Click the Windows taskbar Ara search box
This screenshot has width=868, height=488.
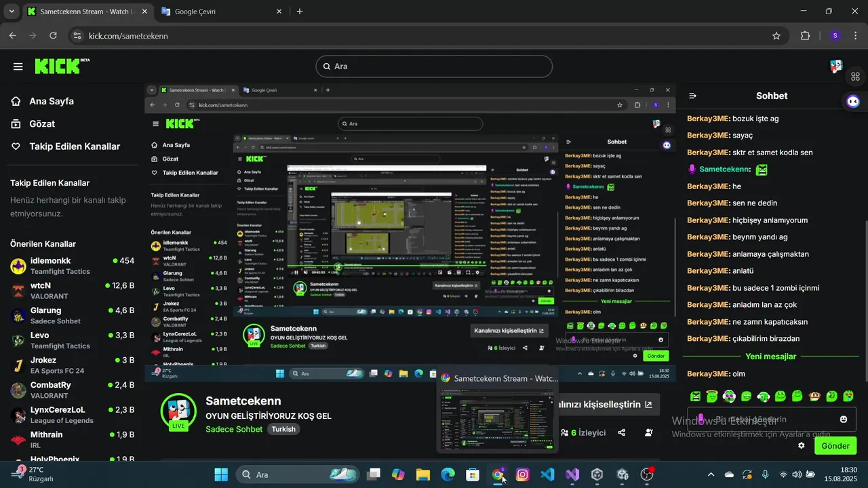[298, 474]
